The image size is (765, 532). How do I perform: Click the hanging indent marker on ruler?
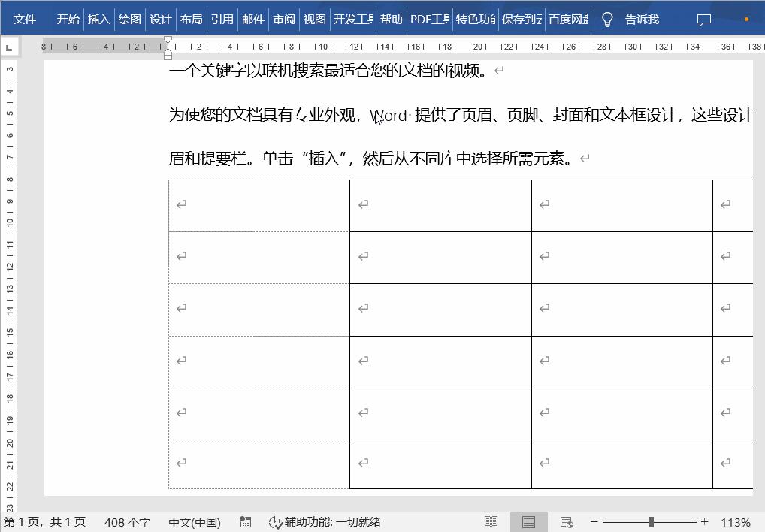[x=168, y=53]
